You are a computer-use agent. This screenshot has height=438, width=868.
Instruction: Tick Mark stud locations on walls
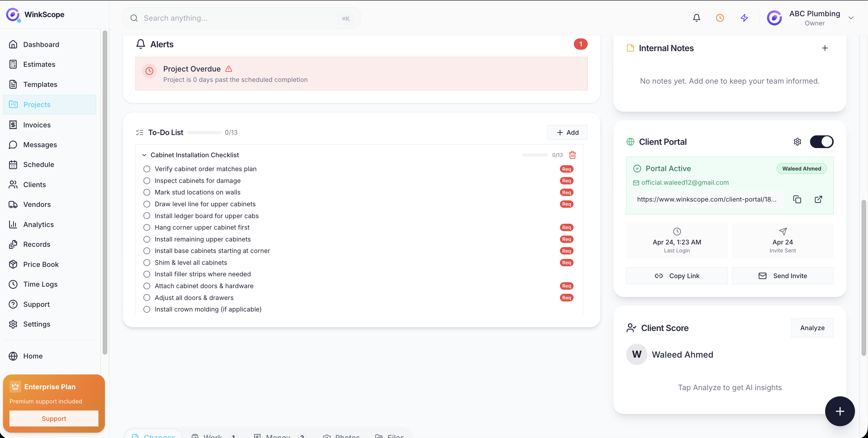[147, 192]
